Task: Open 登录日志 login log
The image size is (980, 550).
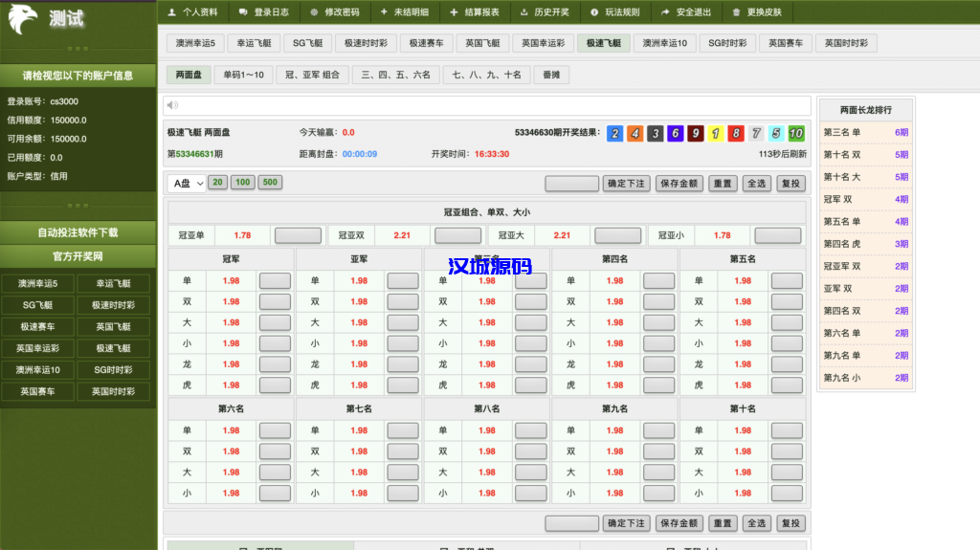Action: pos(264,11)
